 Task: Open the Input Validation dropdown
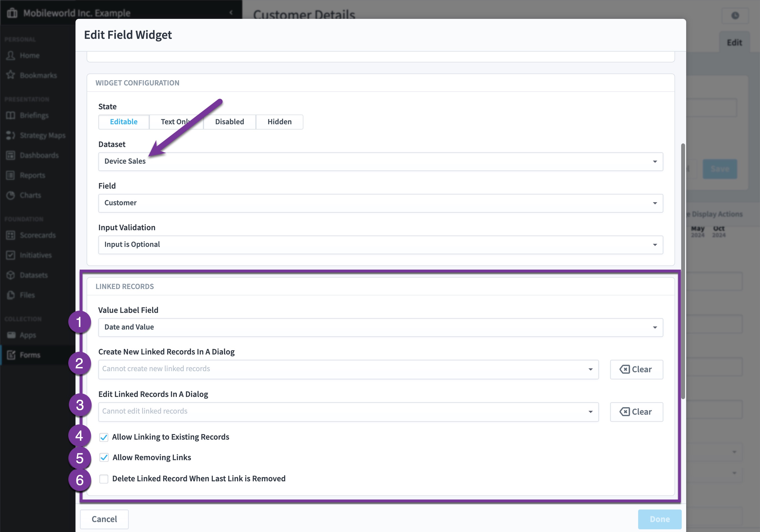pos(381,245)
